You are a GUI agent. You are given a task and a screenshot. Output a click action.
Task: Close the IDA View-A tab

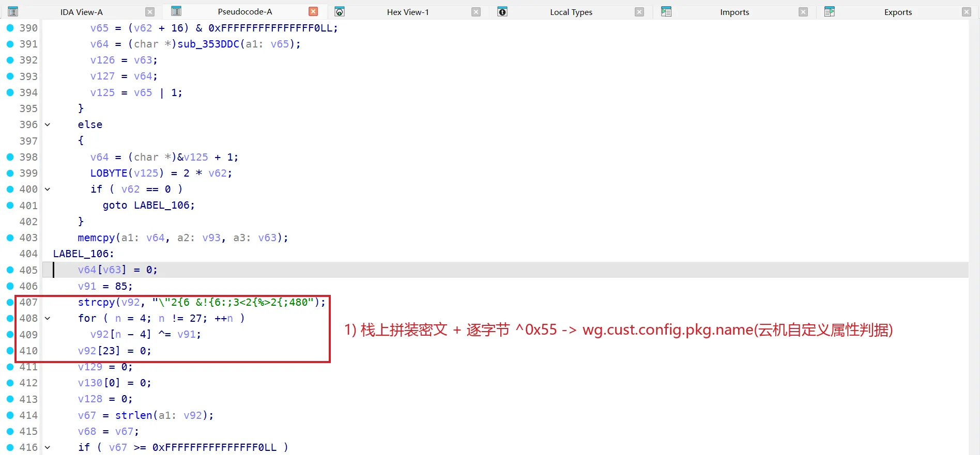[150, 12]
